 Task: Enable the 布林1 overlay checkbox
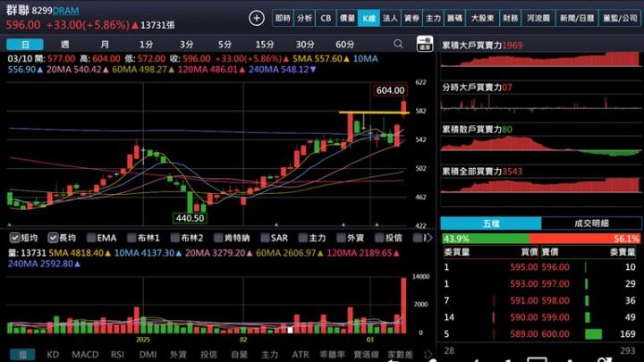(x=131, y=238)
